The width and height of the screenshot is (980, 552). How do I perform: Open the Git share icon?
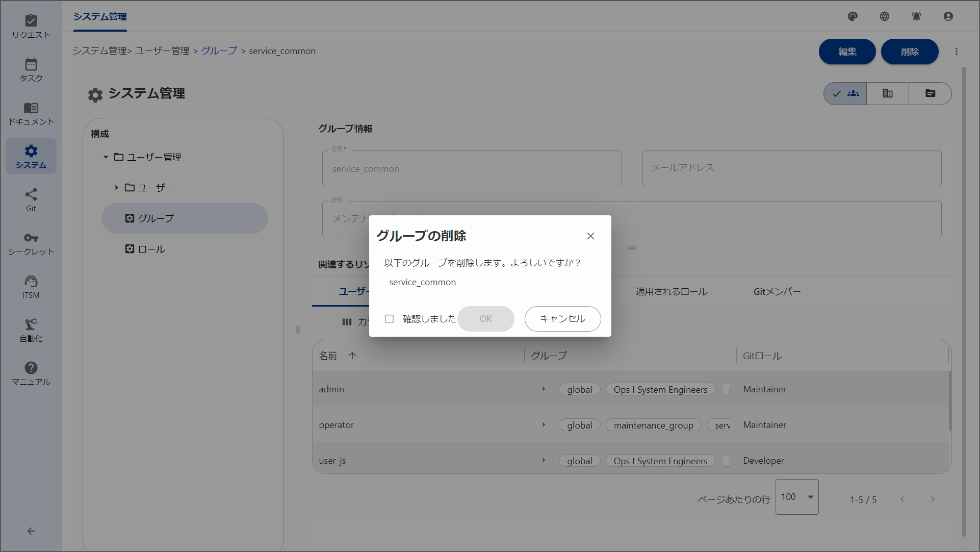[x=31, y=194]
